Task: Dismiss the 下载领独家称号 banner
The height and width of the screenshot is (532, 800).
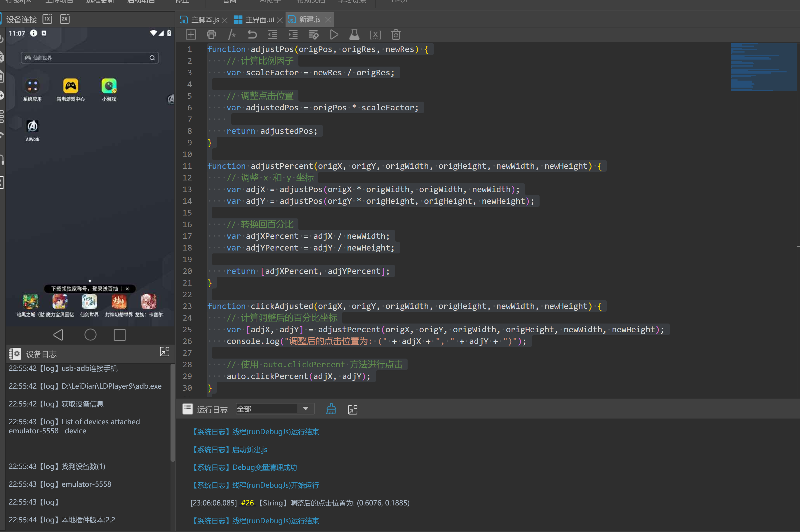Action: coord(127,289)
